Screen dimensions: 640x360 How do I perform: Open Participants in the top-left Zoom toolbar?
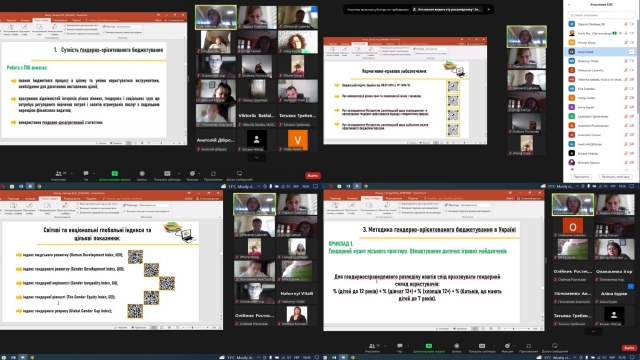59,176
